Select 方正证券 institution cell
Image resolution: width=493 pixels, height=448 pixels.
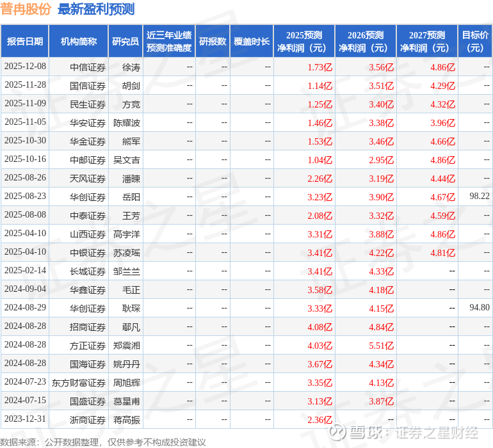point(88,346)
